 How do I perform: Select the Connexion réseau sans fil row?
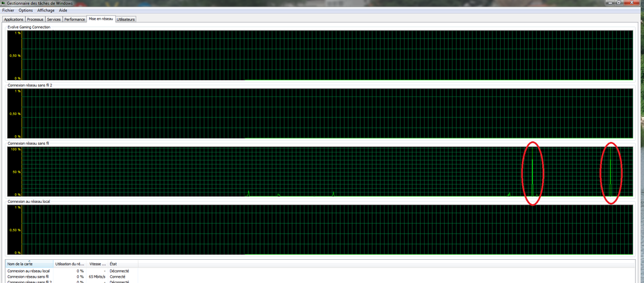[72, 277]
